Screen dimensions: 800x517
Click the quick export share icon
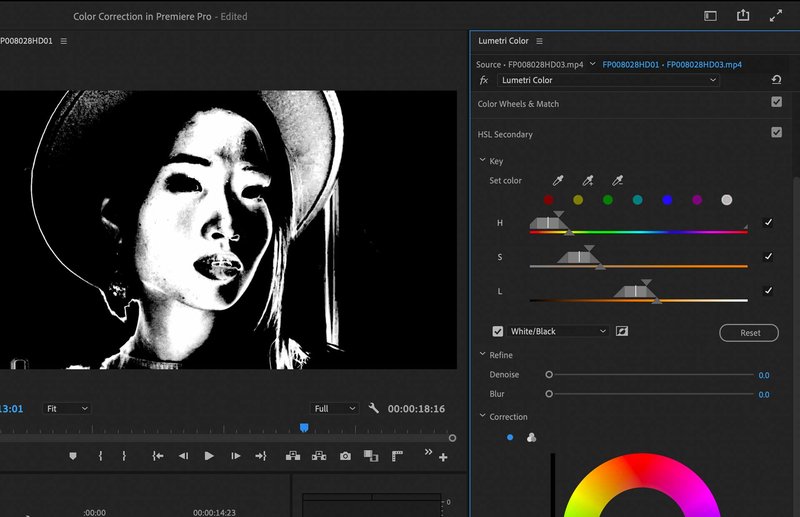(x=743, y=15)
